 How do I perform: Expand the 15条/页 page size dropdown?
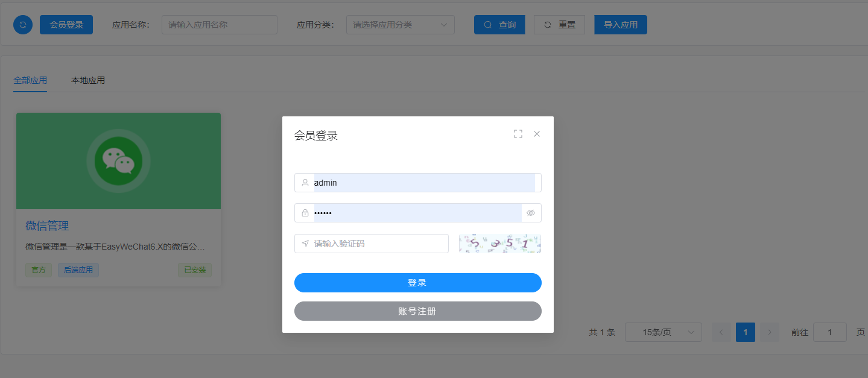pyautogui.click(x=663, y=332)
